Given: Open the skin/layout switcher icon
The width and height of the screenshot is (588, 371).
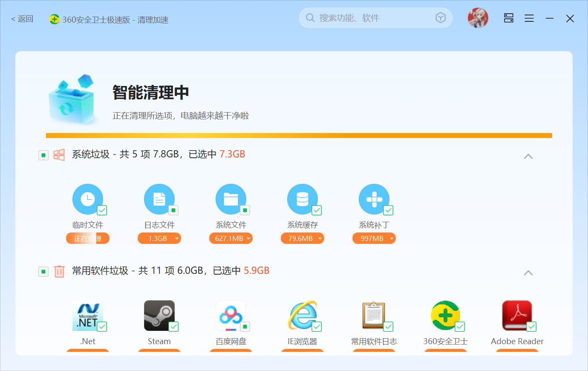Looking at the screenshot, I should point(509,18).
